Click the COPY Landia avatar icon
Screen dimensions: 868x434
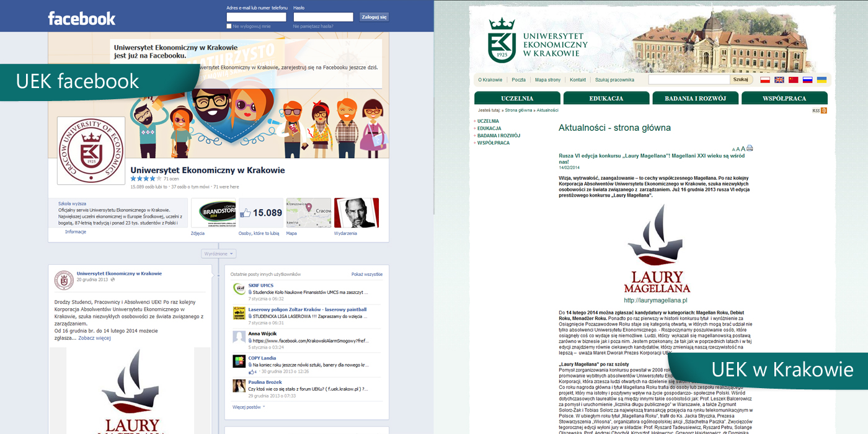[x=239, y=361]
